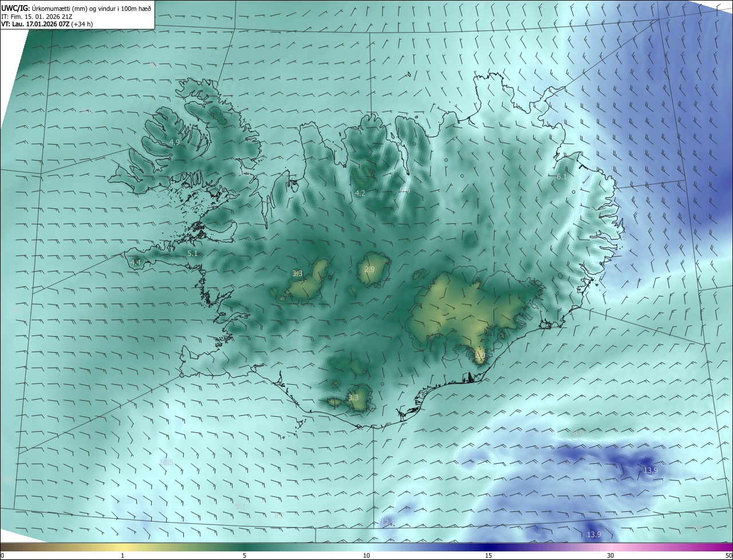The width and height of the screenshot is (733, 560).
Task: Click the 3.3 value beside Langjökull glacier
Action: tap(297, 274)
